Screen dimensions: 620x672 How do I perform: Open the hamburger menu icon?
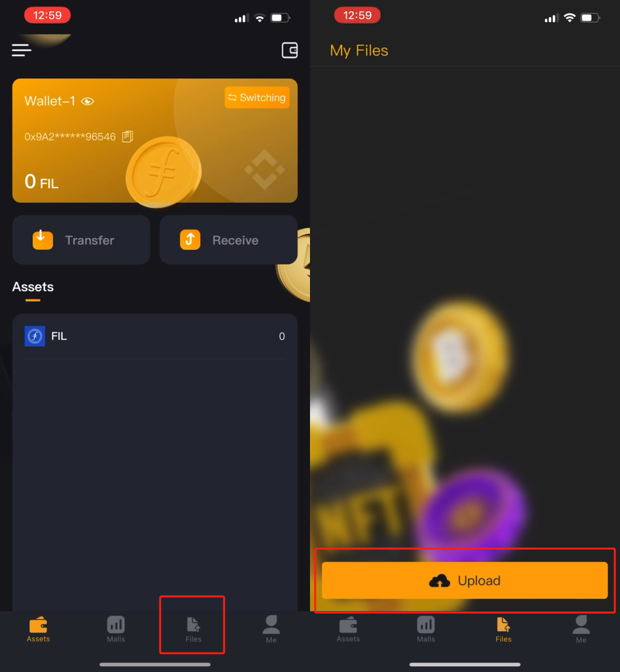21,50
